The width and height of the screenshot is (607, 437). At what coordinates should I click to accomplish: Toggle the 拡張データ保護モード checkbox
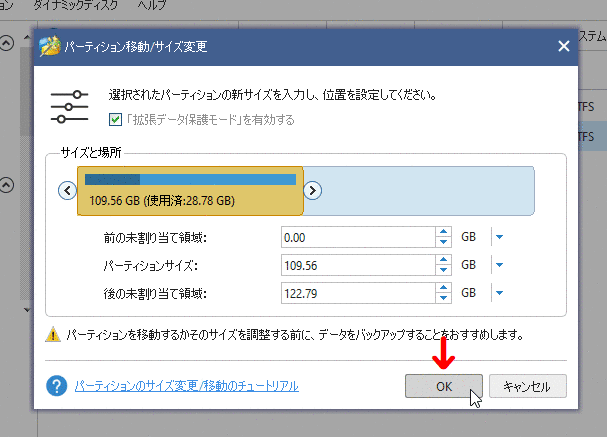pos(116,120)
